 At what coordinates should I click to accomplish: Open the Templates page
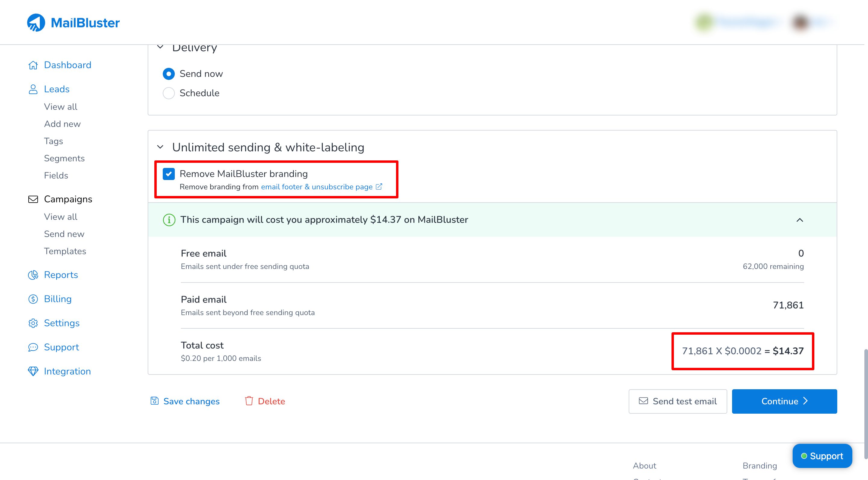click(65, 251)
